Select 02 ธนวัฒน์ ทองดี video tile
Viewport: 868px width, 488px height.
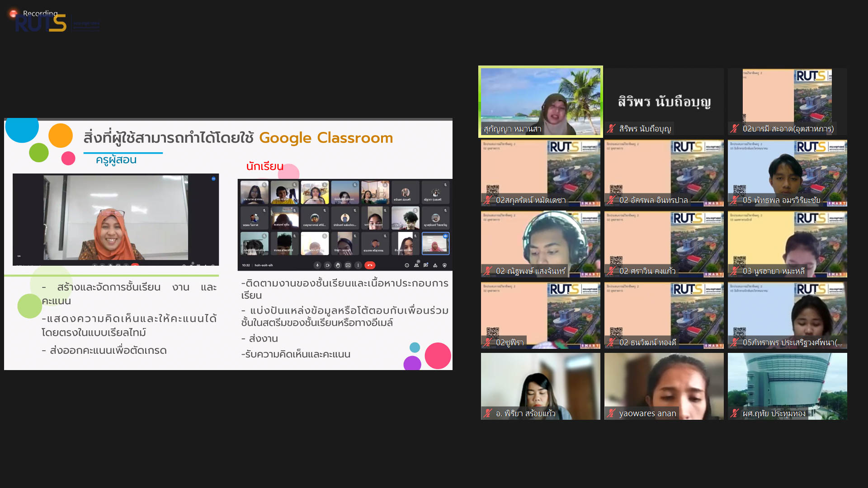click(664, 315)
